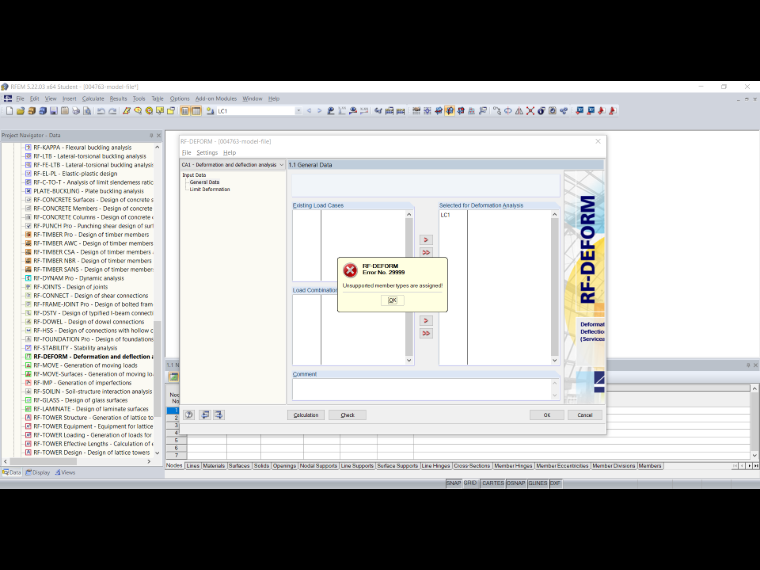
Task: Go to previous load case with left arrow
Action: click(x=309, y=111)
